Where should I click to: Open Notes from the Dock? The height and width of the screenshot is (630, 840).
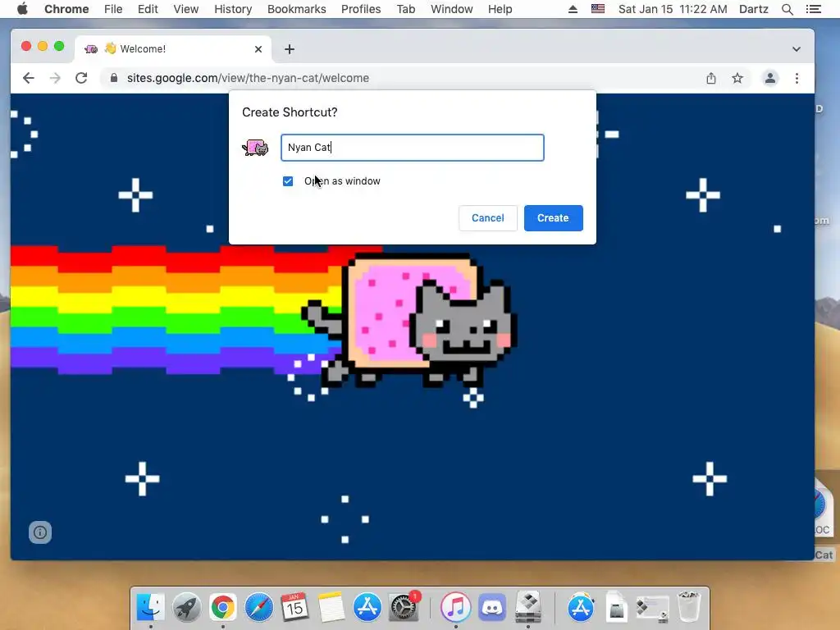(x=331, y=607)
